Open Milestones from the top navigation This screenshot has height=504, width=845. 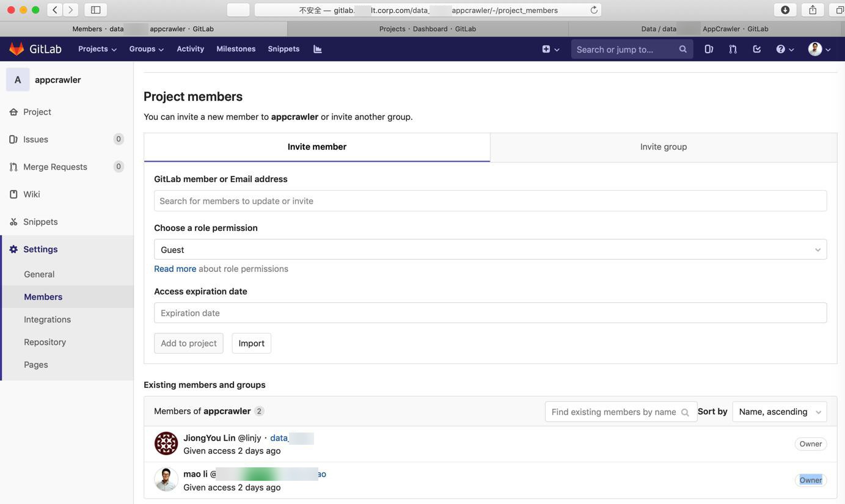pyautogui.click(x=236, y=49)
